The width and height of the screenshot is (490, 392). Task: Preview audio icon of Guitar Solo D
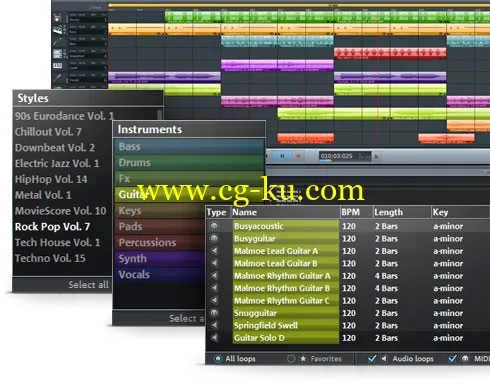click(214, 338)
